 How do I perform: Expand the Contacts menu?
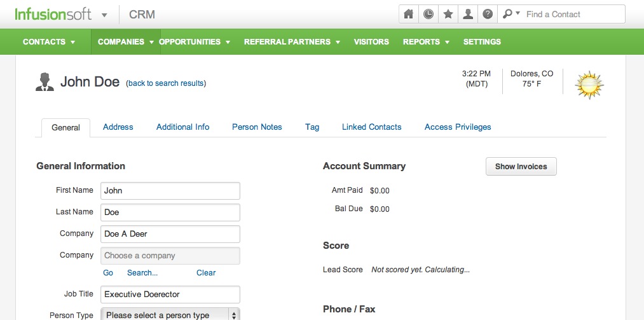click(x=49, y=41)
